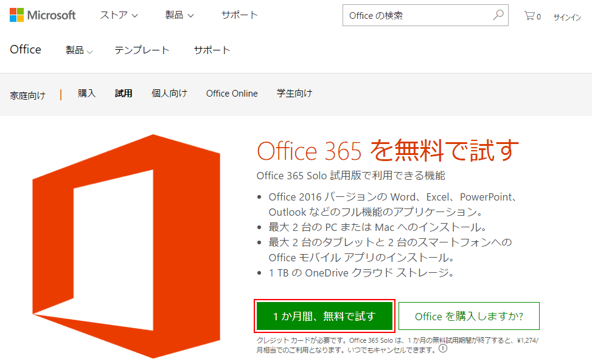592x364 pixels.
Task: Click the Office 365 Solo 試用版 subtitle text
Action: (350, 176)
